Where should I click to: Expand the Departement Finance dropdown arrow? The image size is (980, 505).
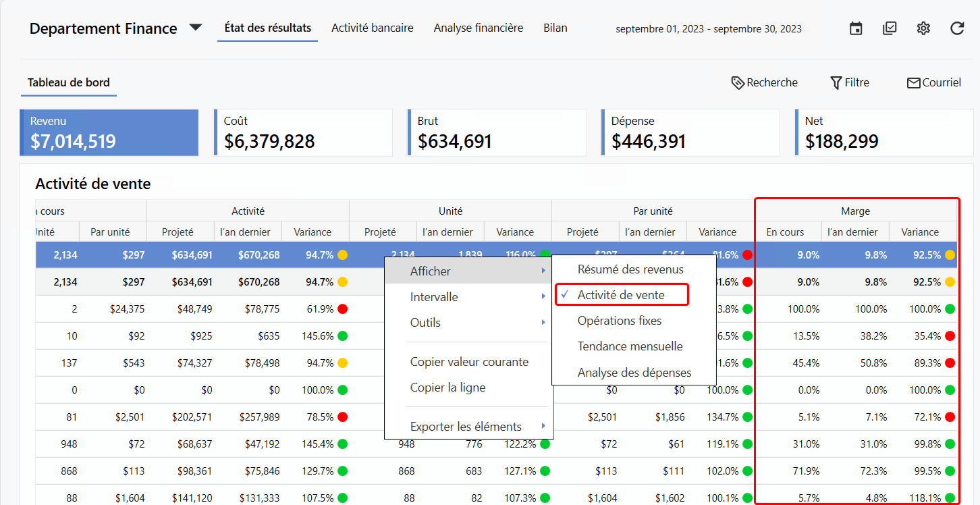[195, 28]
